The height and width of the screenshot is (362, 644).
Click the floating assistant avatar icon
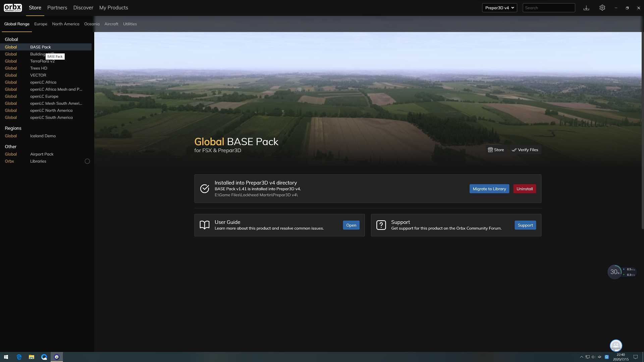pyautogui.click(x=616, y=345)
